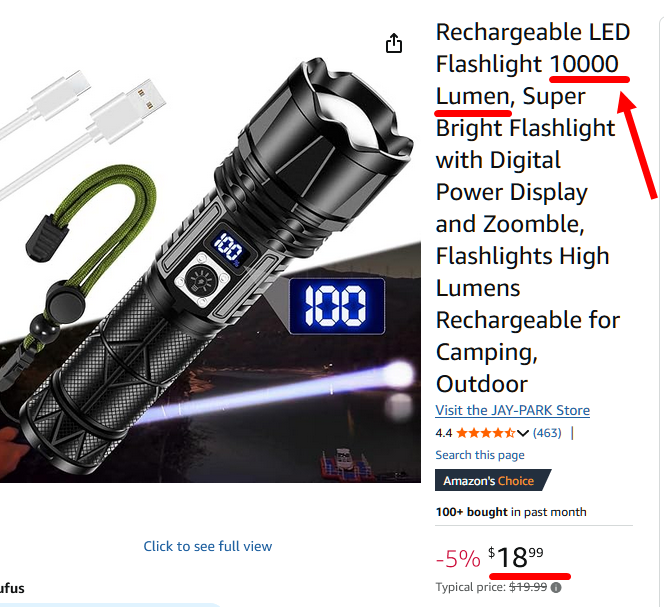Click the enlarged 100 digital display inset
The height and width of the screenshot is (607, 664).
[x=337, y=306]
